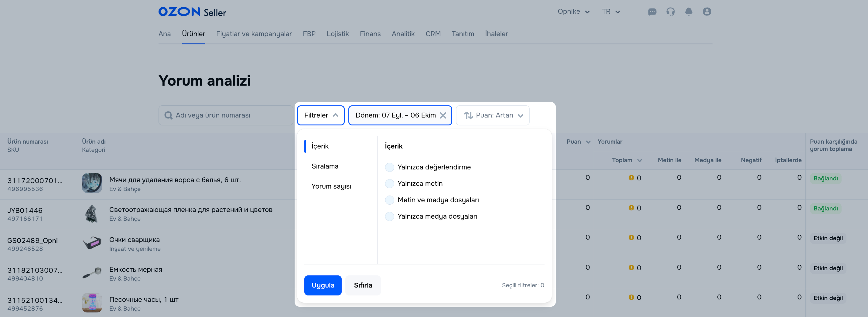The height and width of the screenshot is (317, 868).
Task: Click the orange warning icon in first row
Action: pyautogui.click(x=631, y=178)
